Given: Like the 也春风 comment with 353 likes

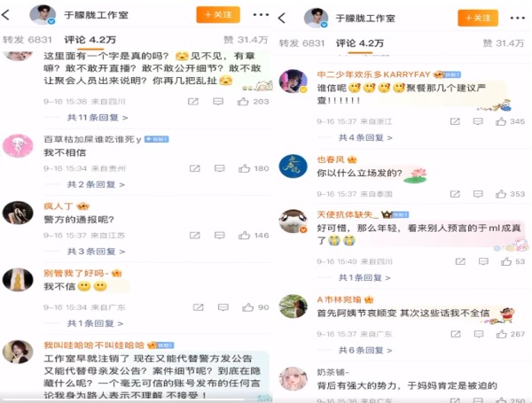Looking at the screenshot, I should tap(501, 194).
